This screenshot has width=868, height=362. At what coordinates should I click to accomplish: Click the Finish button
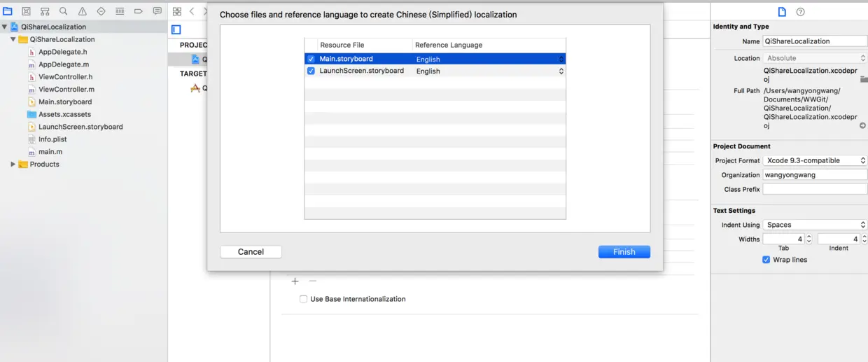(624, 252)
